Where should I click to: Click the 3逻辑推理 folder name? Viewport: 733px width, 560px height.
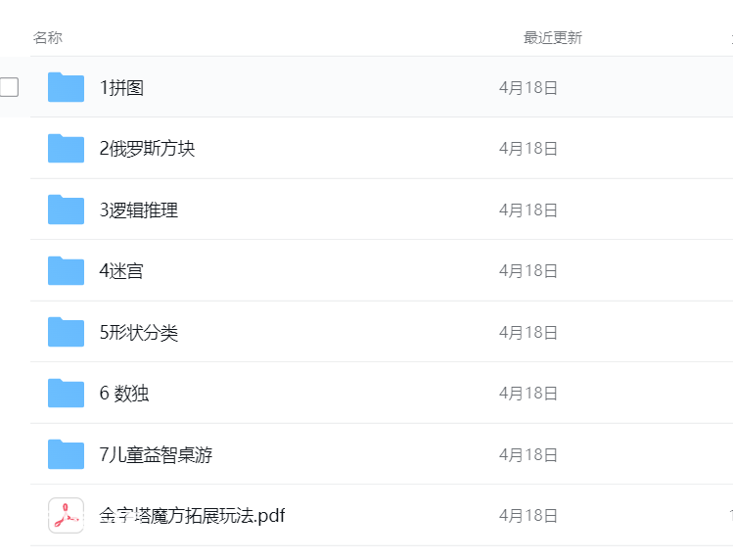(x=138, y=210)
